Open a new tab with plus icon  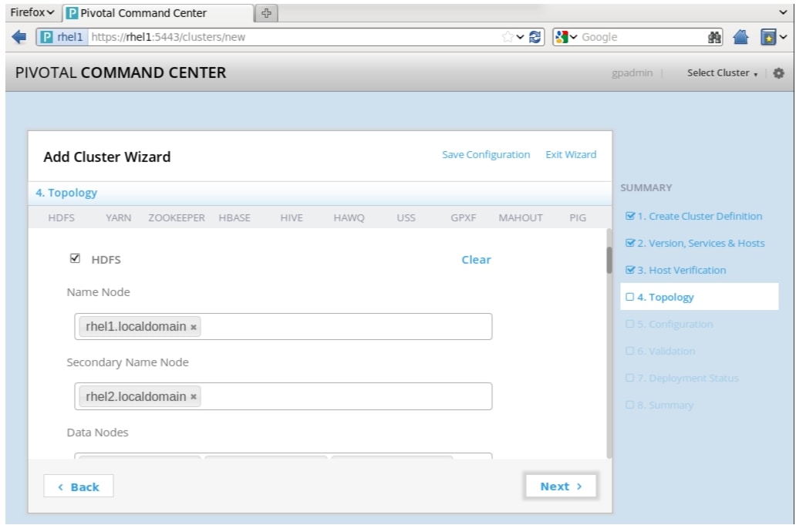point(267,12)
